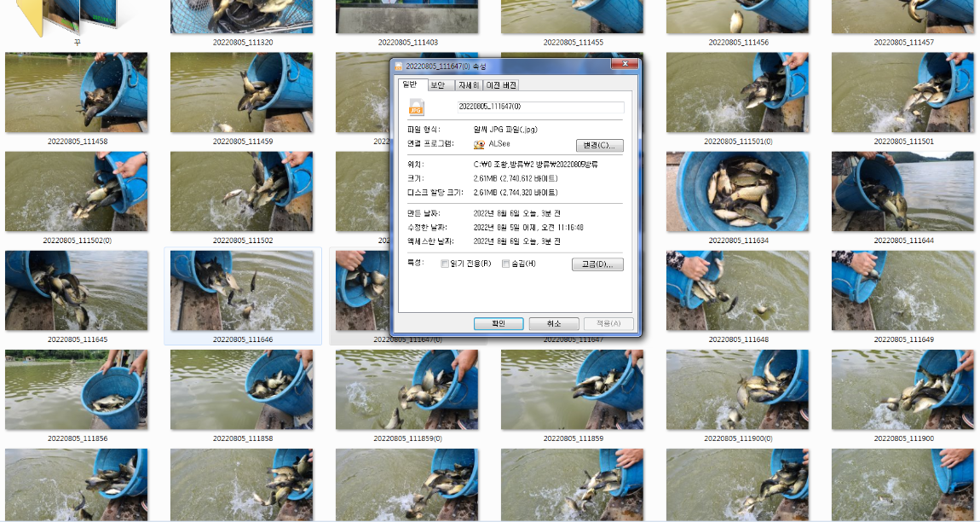Screen dimensions: 980x522
Task: Click the JPG file type icon in the dialog
Action: (417, 107)
